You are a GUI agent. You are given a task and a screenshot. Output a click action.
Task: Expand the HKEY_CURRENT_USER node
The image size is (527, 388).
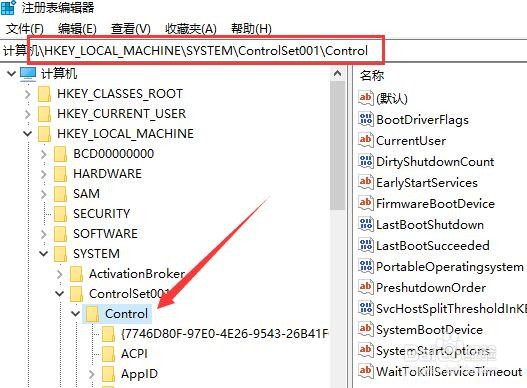click(x=28, y=114)
